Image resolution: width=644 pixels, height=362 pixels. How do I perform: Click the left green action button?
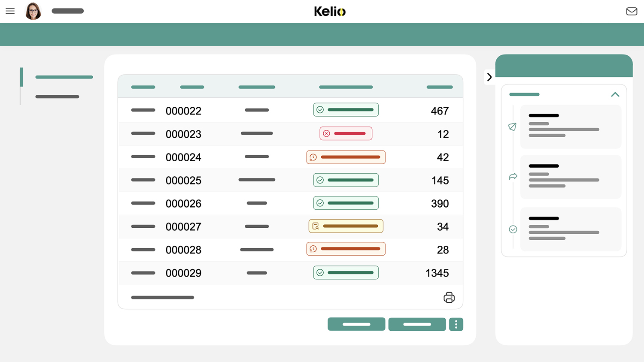(356, 324)
